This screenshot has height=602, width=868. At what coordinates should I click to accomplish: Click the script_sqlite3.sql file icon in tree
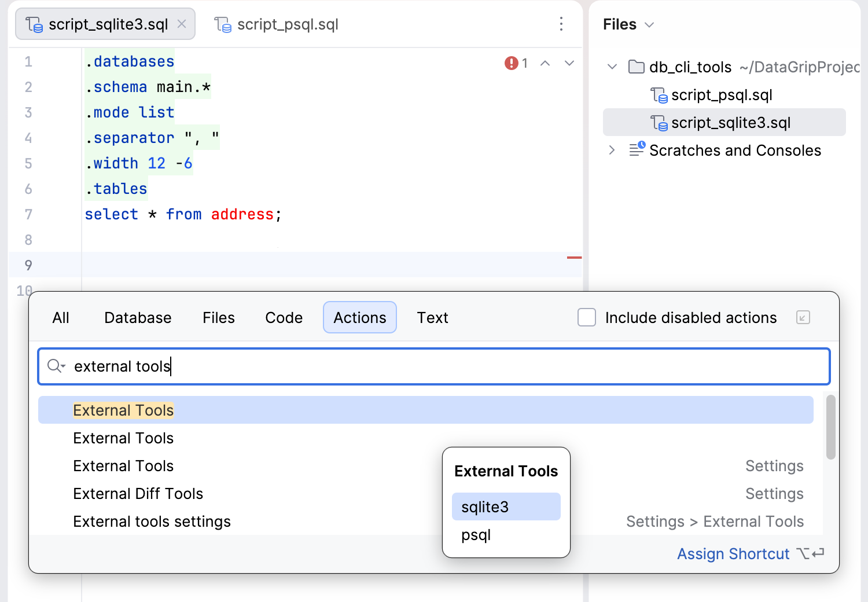tap(659, 123)
